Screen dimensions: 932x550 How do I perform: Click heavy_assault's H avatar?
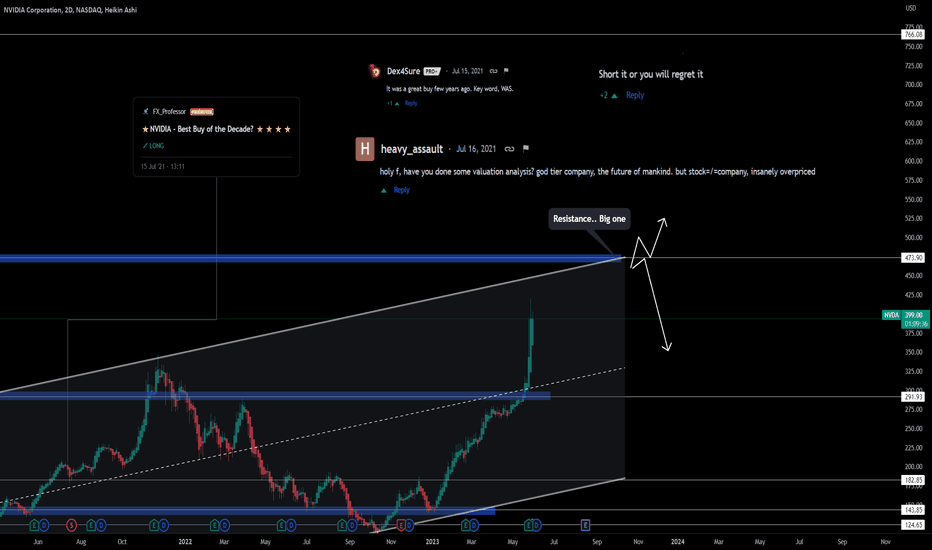point(365,149)
